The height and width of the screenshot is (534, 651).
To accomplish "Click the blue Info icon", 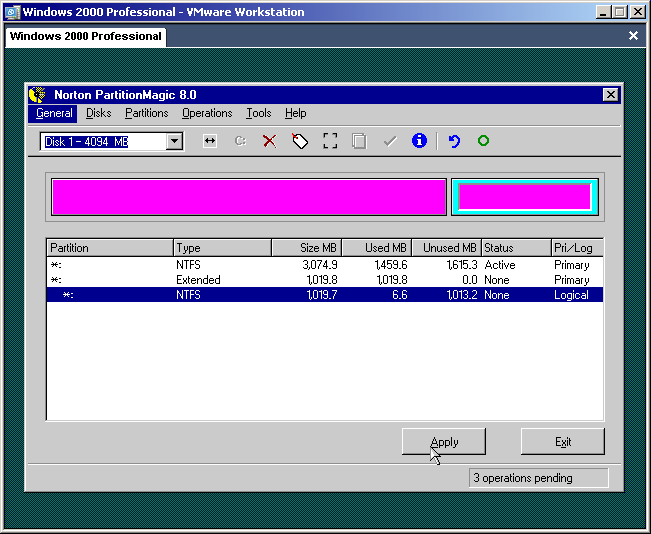I will [x=419, y=141].
